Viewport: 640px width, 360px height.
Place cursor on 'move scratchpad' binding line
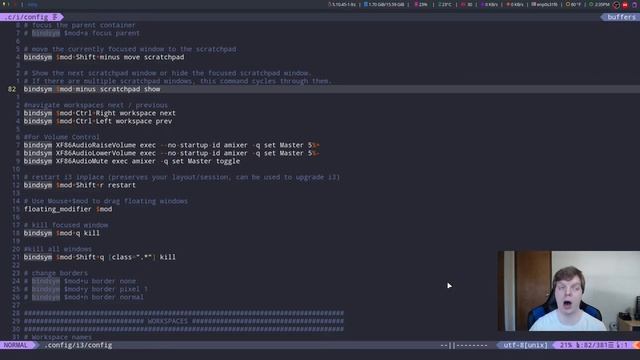(x=104, y=57)
